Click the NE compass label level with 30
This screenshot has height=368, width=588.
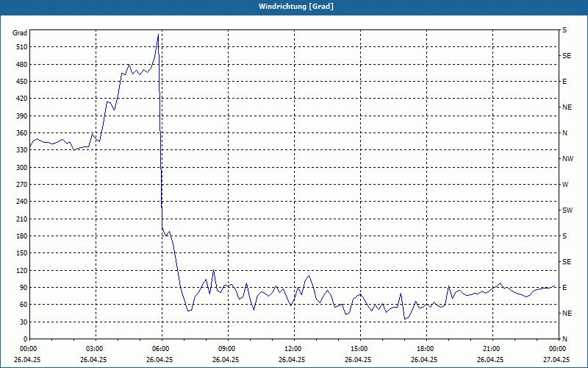pos(567,314)
